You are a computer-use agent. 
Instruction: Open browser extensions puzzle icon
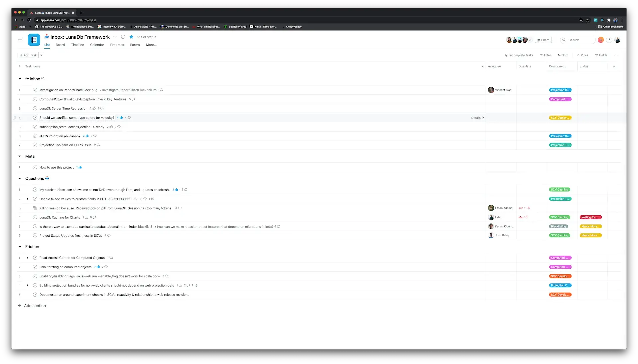(609, 20)
